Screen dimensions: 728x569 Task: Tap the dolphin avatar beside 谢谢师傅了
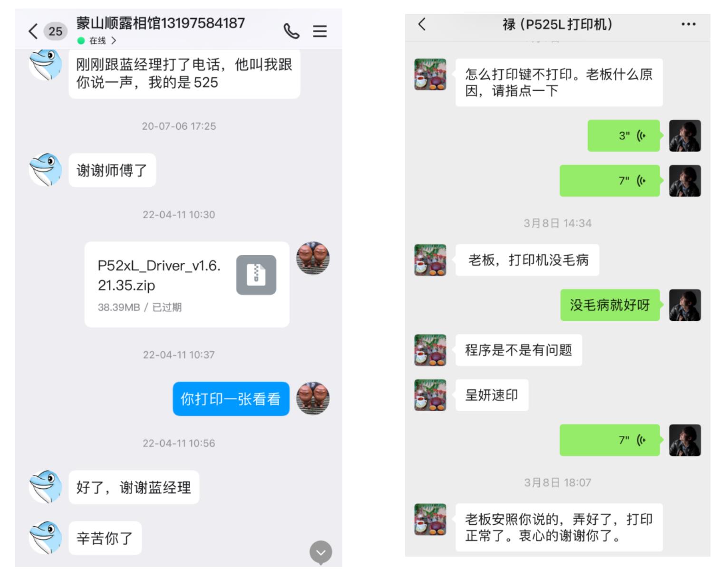(x=45, y=170)
